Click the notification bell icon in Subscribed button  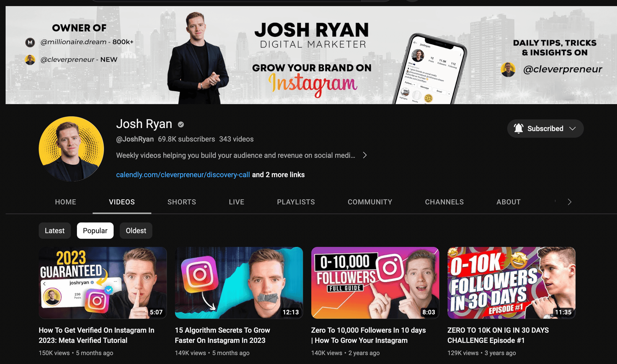(x=518, y=129)
